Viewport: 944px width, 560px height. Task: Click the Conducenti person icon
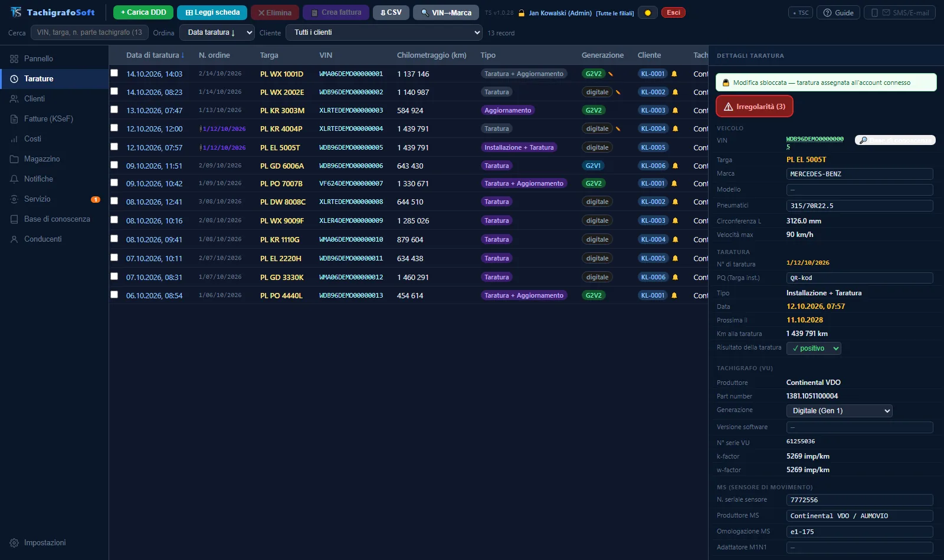tap(14, 239)
